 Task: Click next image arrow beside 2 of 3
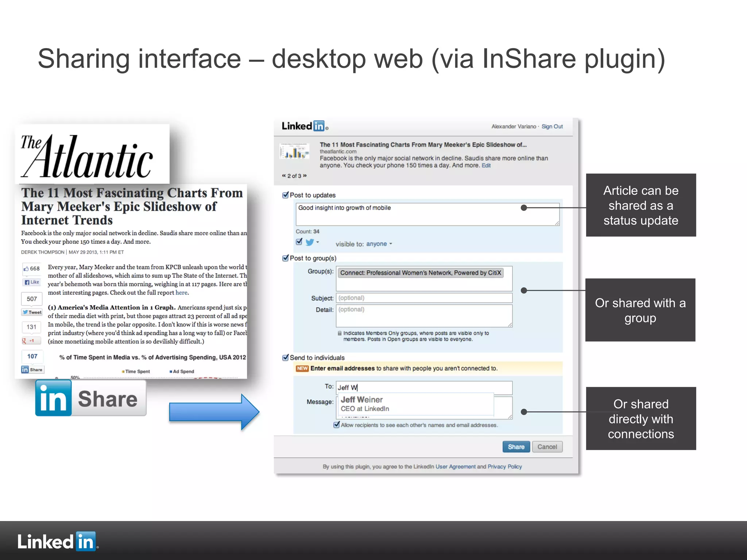305,176
